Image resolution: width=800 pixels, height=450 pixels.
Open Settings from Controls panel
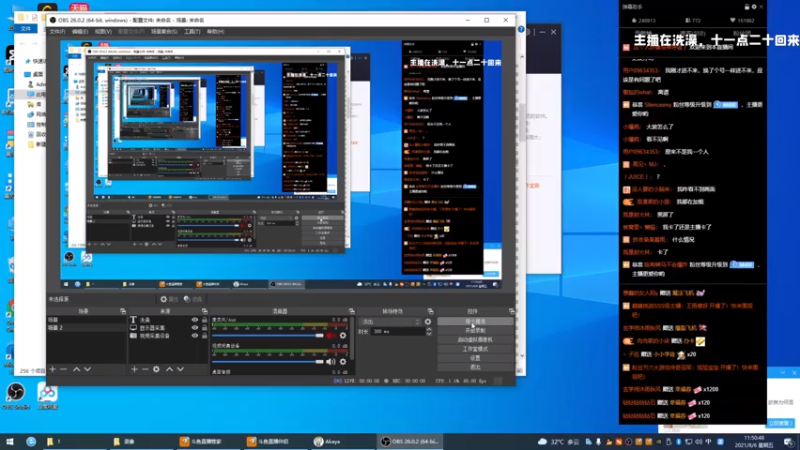475,358
